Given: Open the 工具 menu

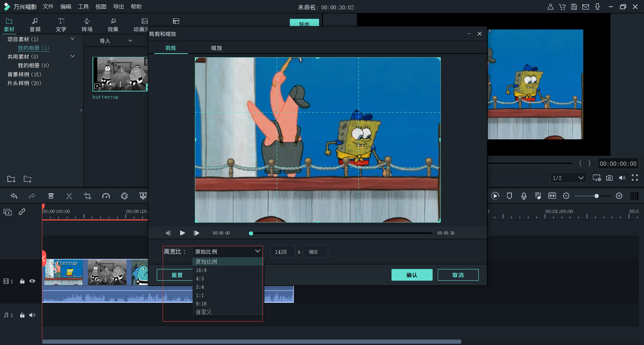Looking at the screenshot, I should tap(83, 7).
